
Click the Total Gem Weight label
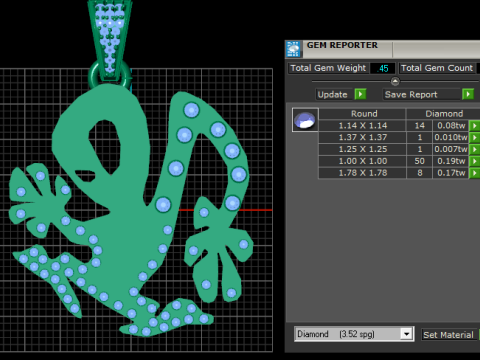tap(328, 68)
